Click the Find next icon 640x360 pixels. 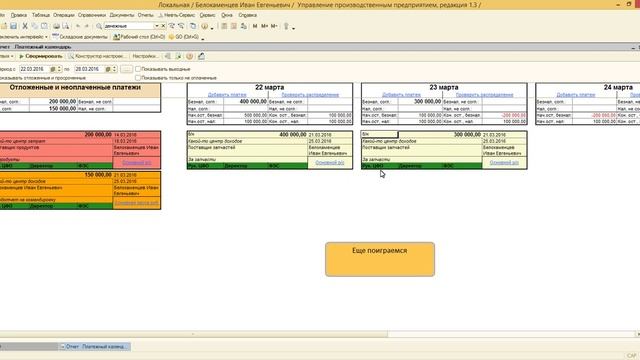[x=172, y=26]
